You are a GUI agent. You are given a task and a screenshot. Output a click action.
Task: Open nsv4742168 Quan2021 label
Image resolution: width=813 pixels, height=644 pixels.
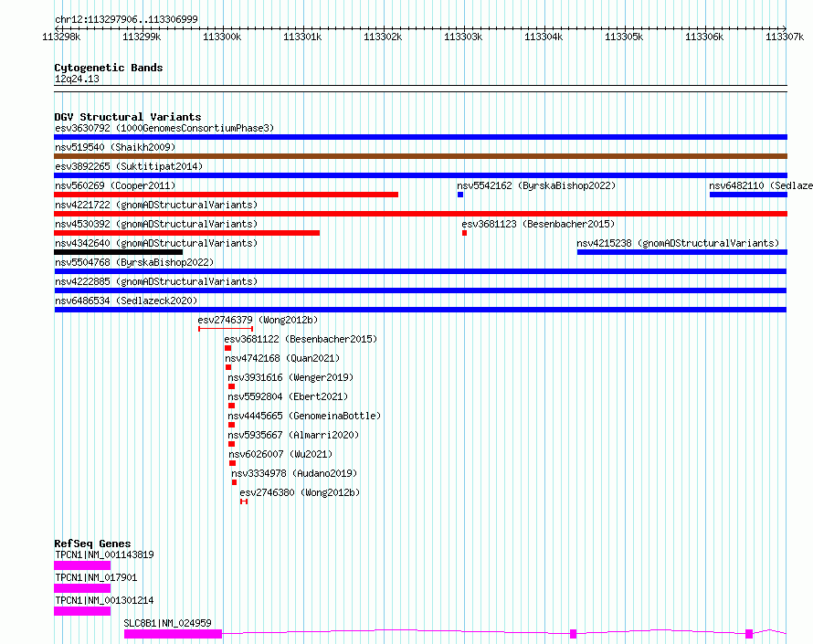point(282,358)
